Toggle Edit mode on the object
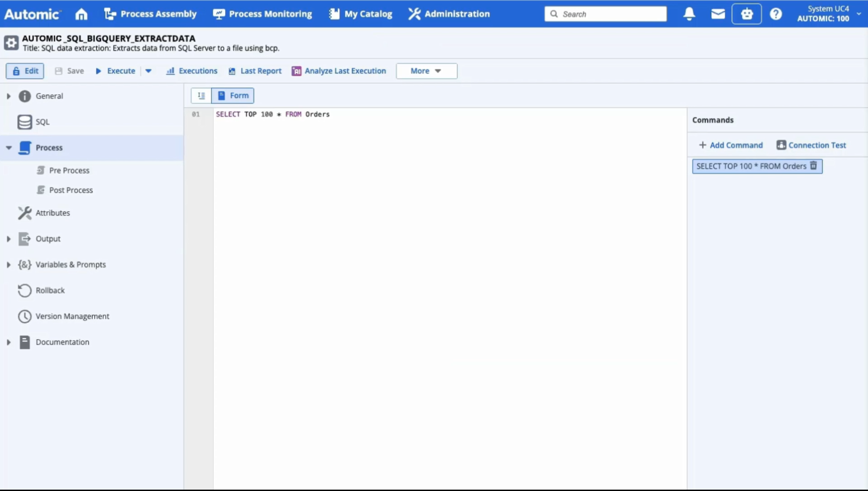 click(x=25, y=71)
